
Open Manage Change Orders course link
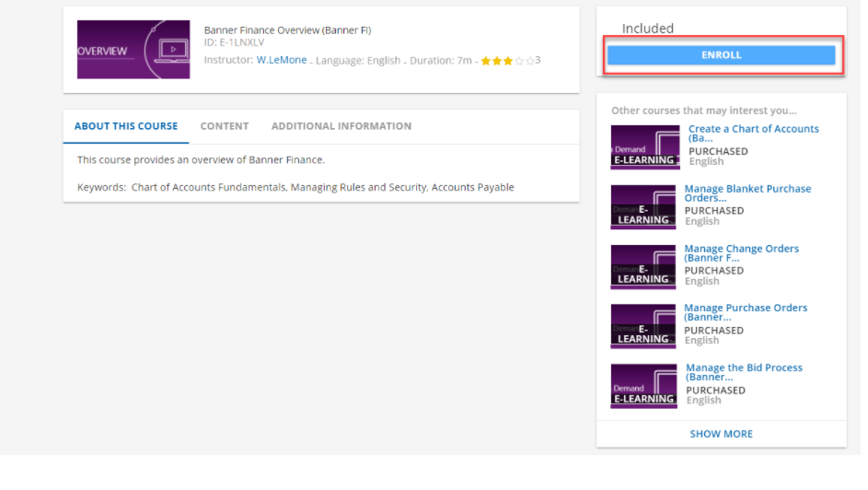coord(741,253)
